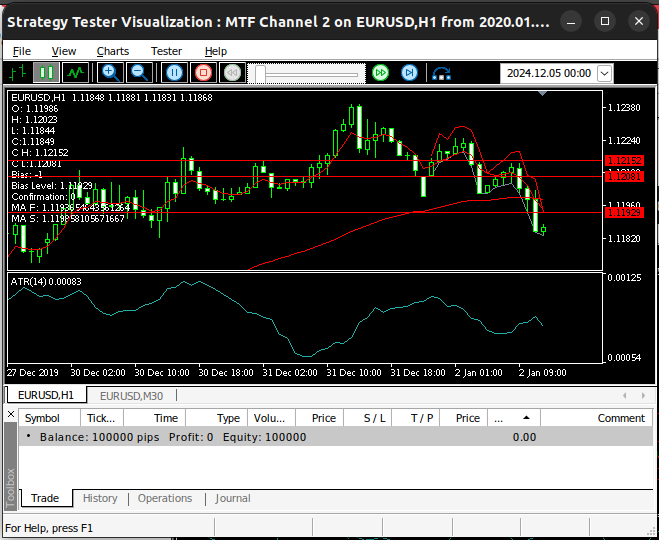Sort by Volume column header
The image size is (659, 540).
(x=272, y=418)
